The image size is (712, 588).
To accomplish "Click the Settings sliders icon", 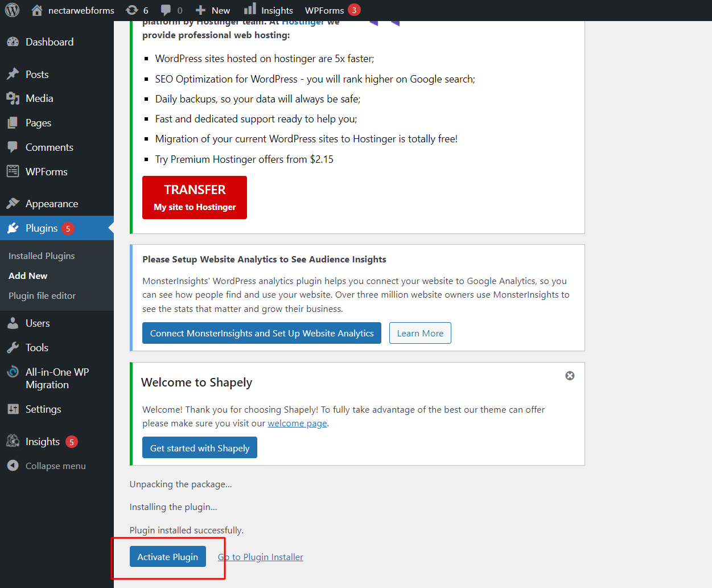I will 13,409.
